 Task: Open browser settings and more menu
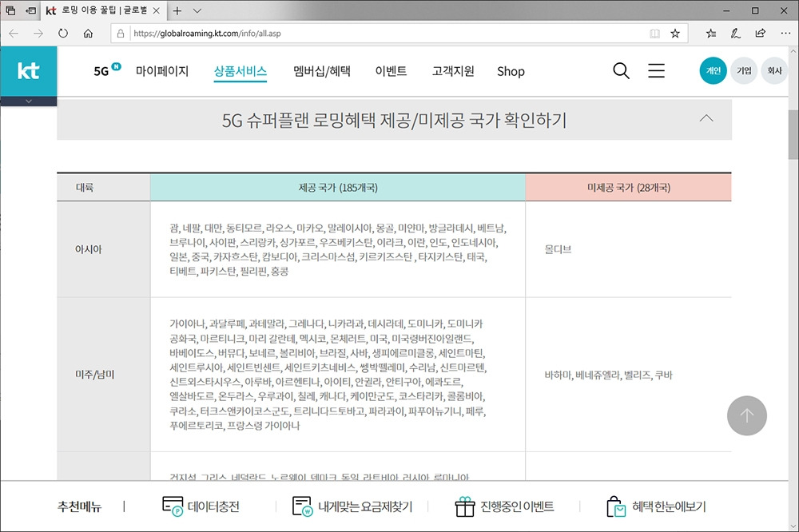pos(785,33)
